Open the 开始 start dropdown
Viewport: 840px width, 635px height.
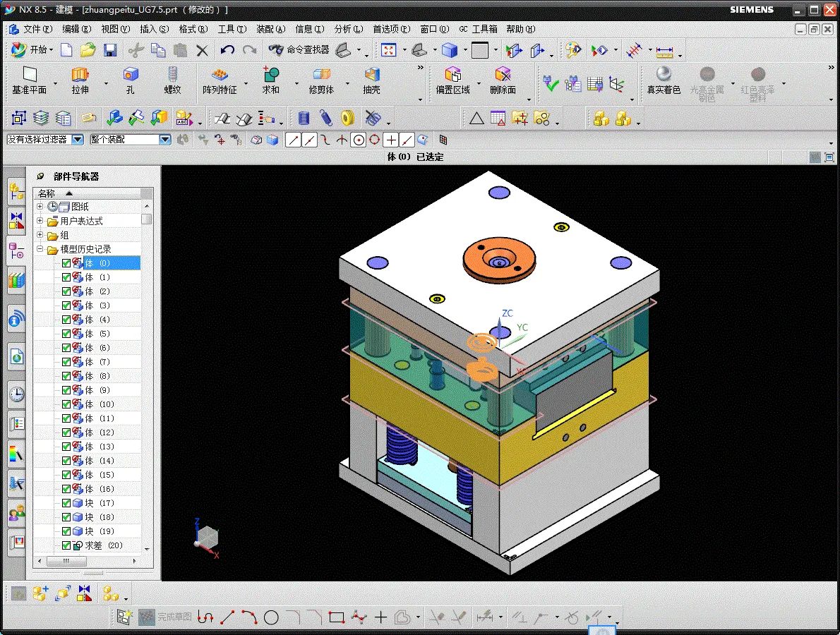[32, 50]
